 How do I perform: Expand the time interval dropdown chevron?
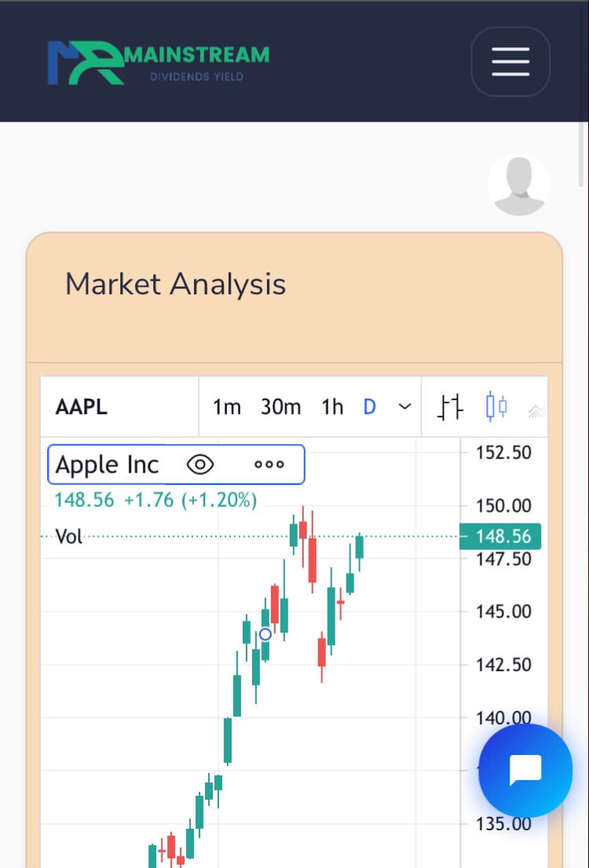tap(404, 407)
